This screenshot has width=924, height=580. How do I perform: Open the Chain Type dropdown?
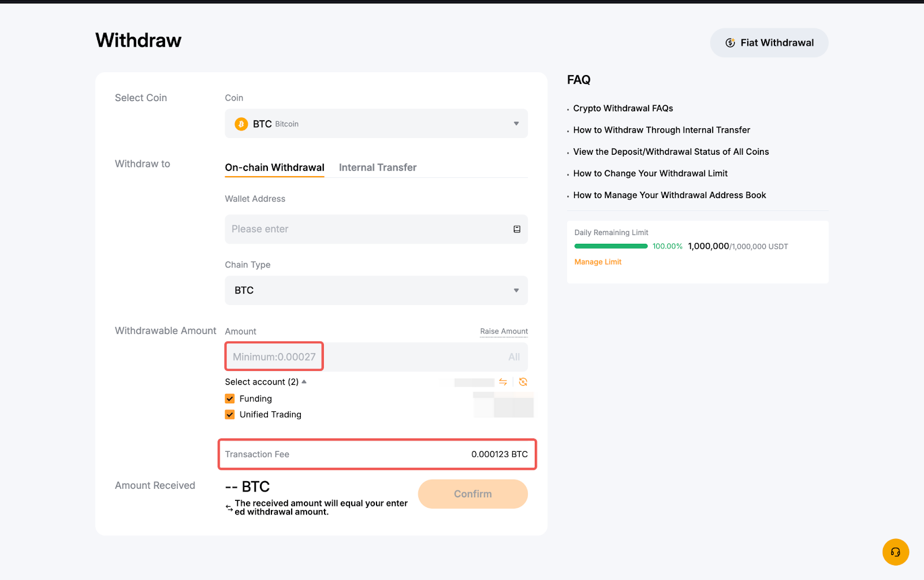click(x=376, y=291)
